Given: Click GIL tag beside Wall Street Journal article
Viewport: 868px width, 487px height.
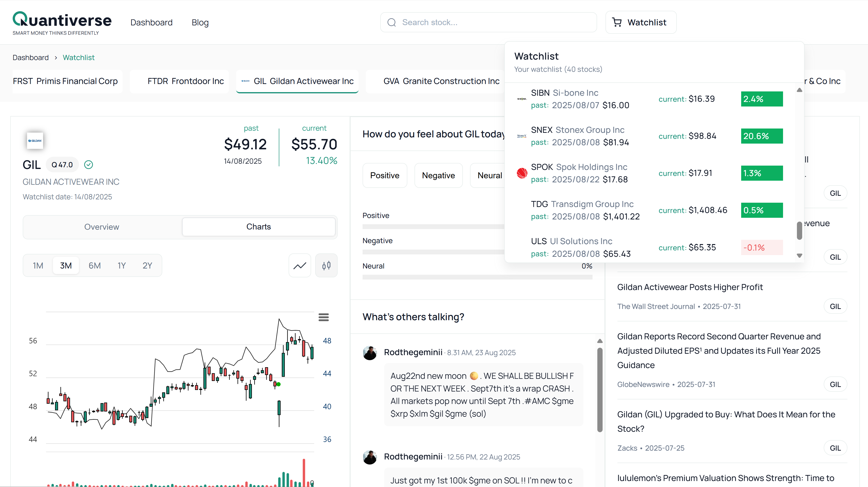Looking at the screenshot, I should click(835, 306).
